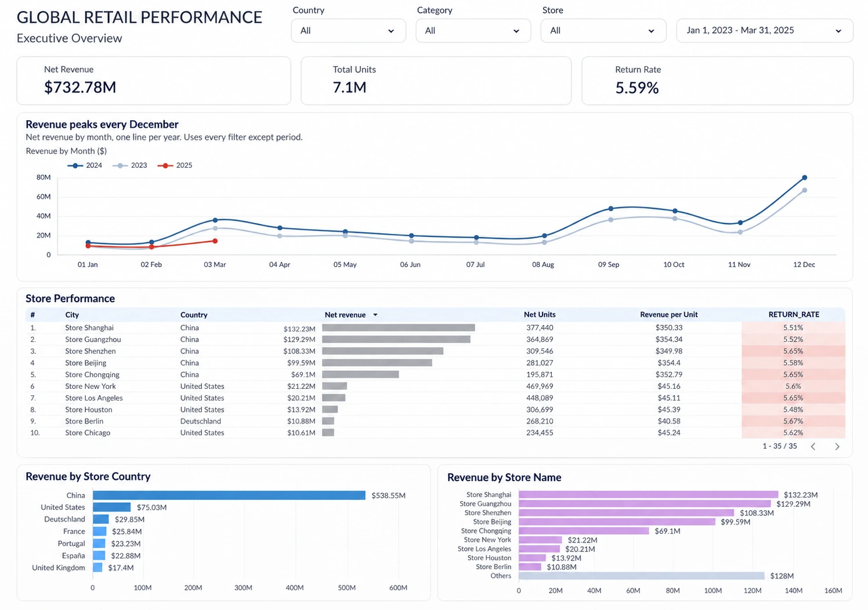
Task: Click the 'Revenue peaks every December' chart title
Action: click(102, 124)
